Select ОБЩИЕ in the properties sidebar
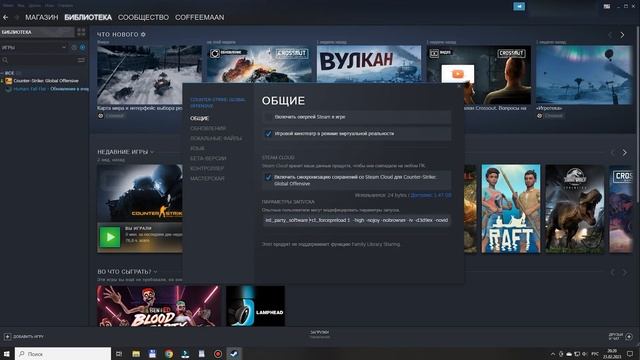 point(199,118)
